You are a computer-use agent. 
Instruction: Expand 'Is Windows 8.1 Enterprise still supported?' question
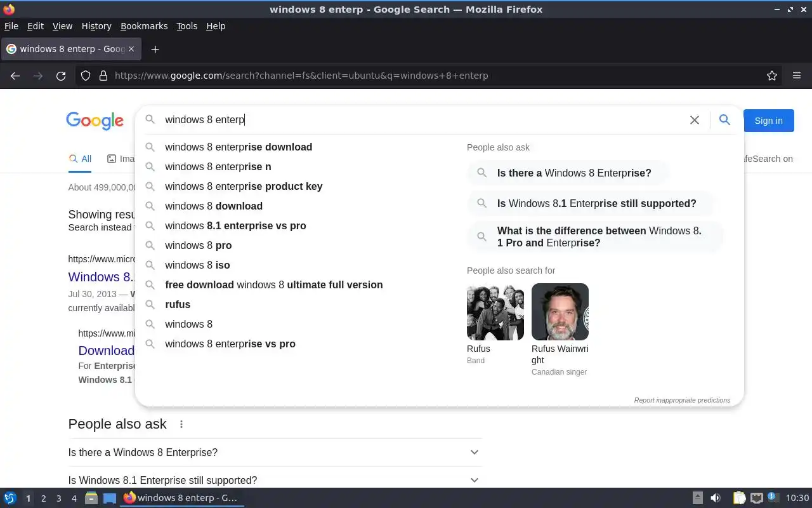click(275, 480)
